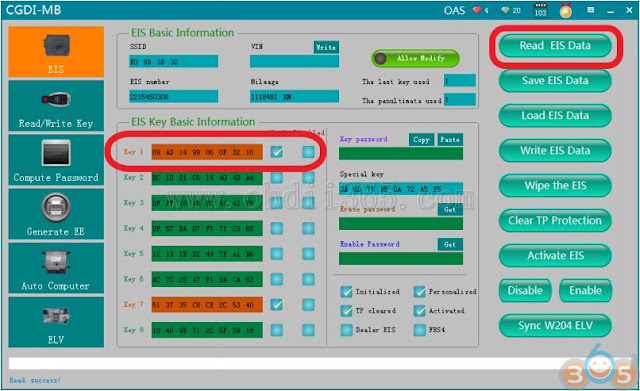Click the Write EIS Data button
640x391 pixels.
[555, 151]
